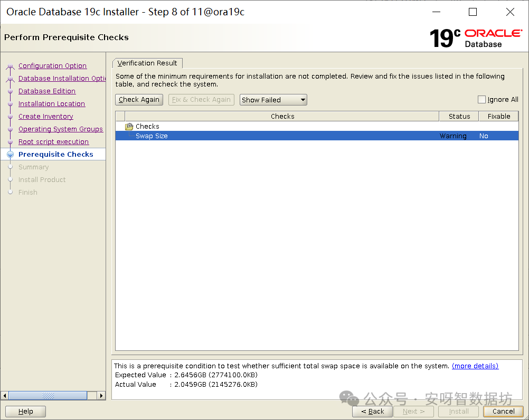Go to Root script execution step
The height and width of the screenshot is (420, 529).
[54, 141]
